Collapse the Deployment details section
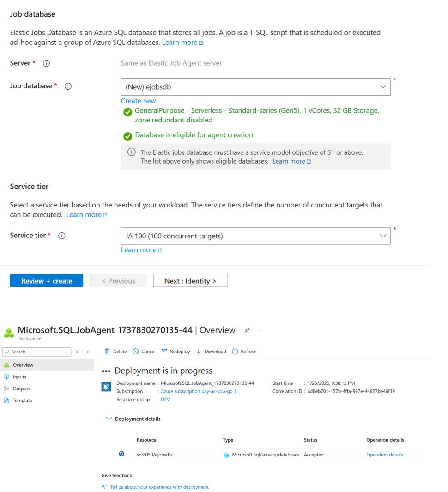This screenshot has height=492, width=448. [x=109, y=419]
